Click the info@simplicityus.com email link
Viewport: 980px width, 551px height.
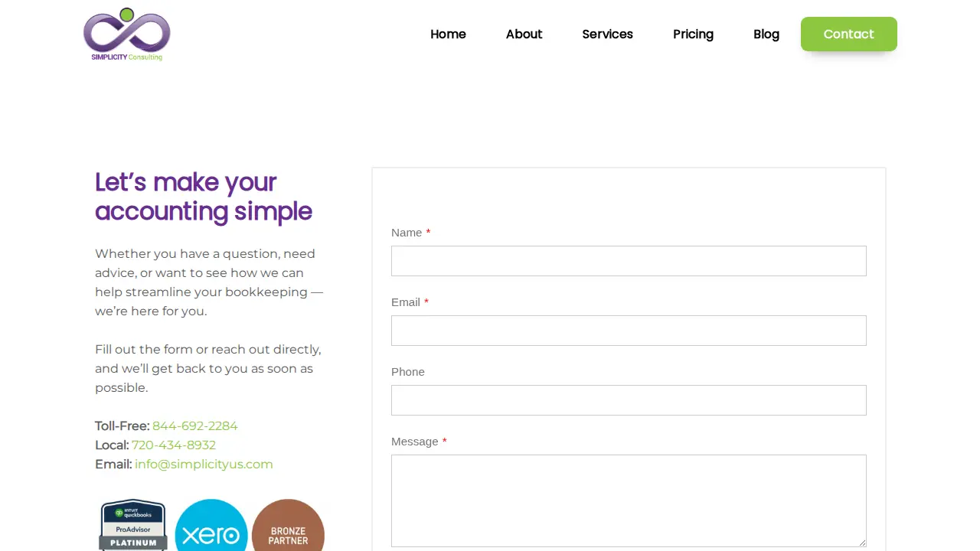[x=204, y=464]
